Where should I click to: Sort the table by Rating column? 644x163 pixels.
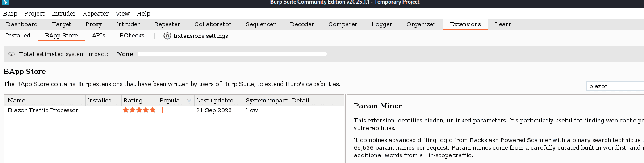click(x=139, y=101)
